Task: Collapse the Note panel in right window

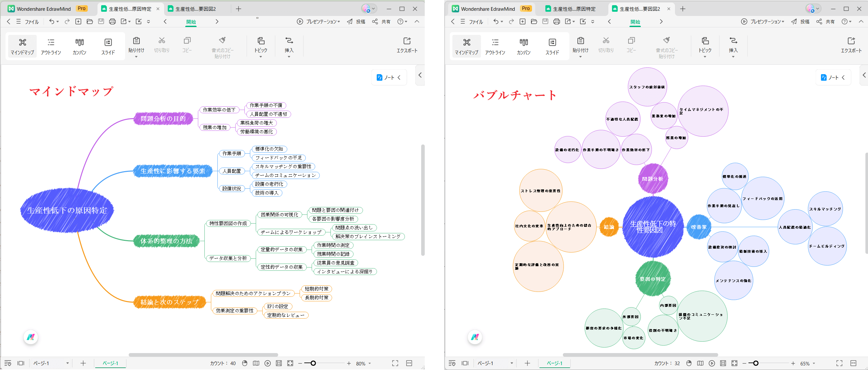Action: [843, 77]
